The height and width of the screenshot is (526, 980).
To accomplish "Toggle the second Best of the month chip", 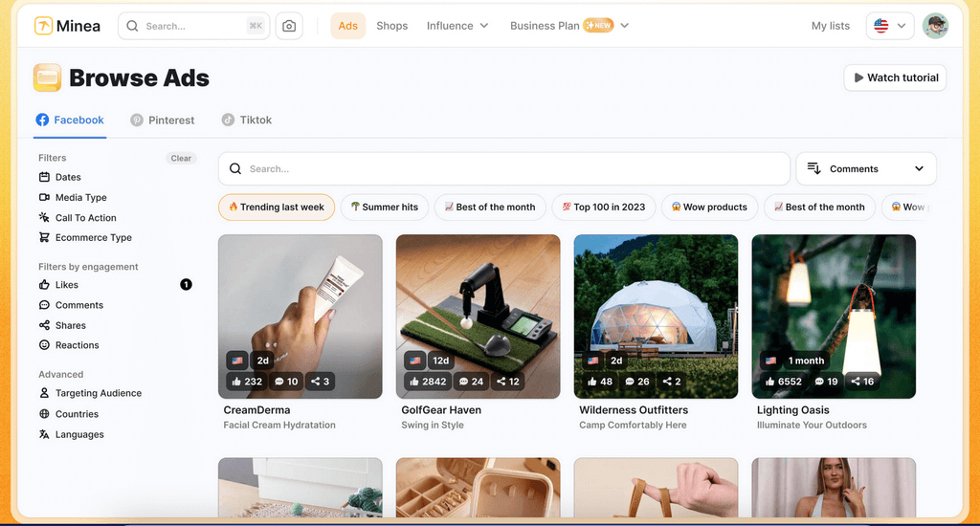I will click(x=819, y=207).
